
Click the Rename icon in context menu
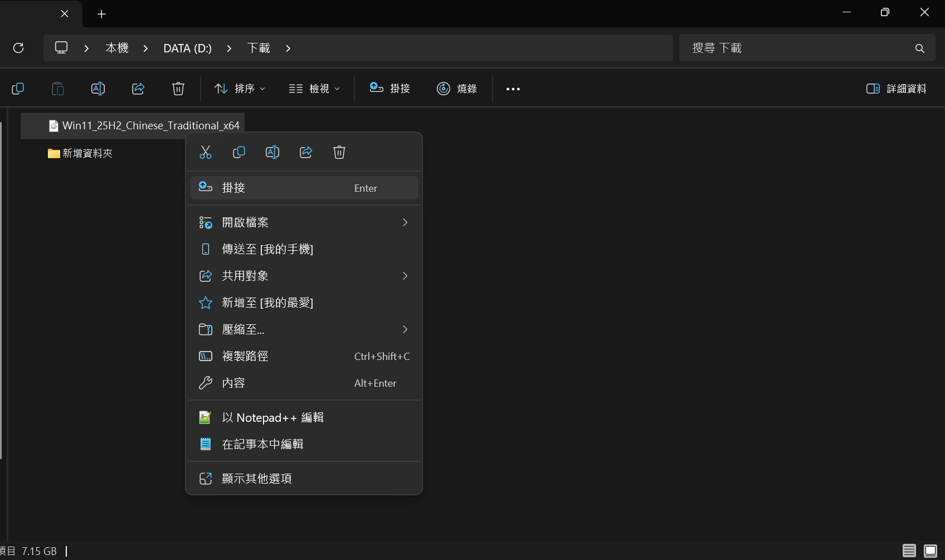(x=272, y=152)
